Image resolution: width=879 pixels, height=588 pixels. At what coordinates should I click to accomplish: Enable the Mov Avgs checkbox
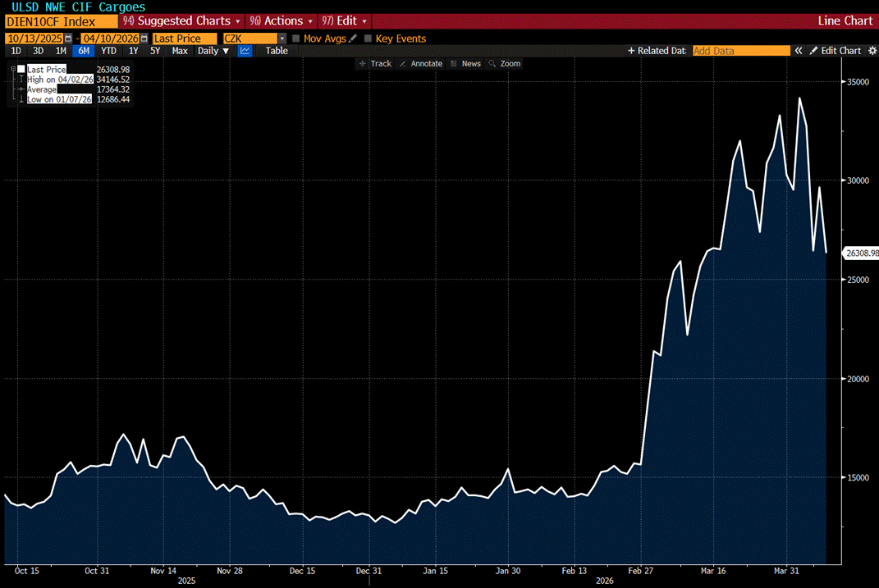pyautogui.click(x=296, y=39)
